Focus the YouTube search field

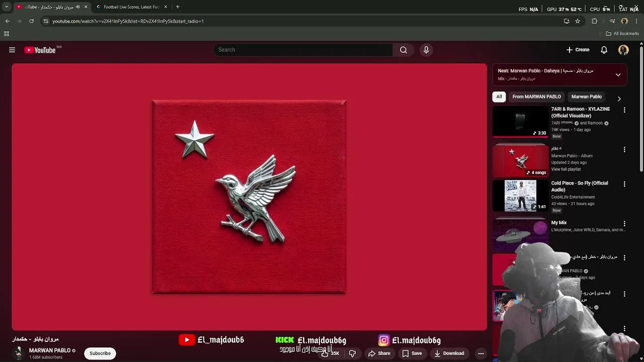coord(303,50)
